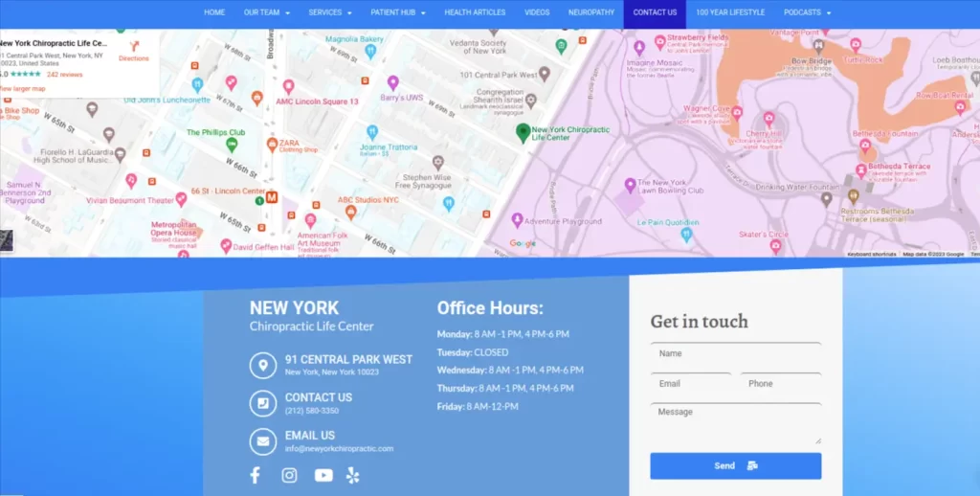Click the Message text area
980x496 pixels.
(736, 423)
